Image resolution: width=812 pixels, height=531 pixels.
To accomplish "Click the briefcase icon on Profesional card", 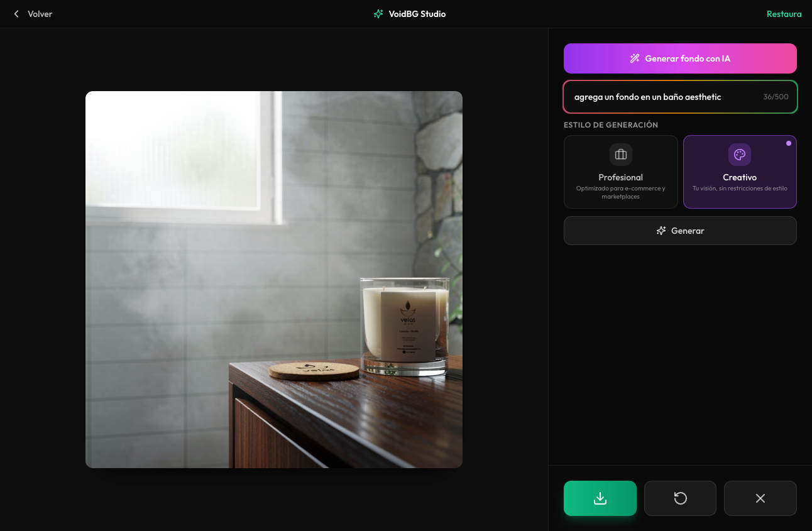I will pos(620,155).
